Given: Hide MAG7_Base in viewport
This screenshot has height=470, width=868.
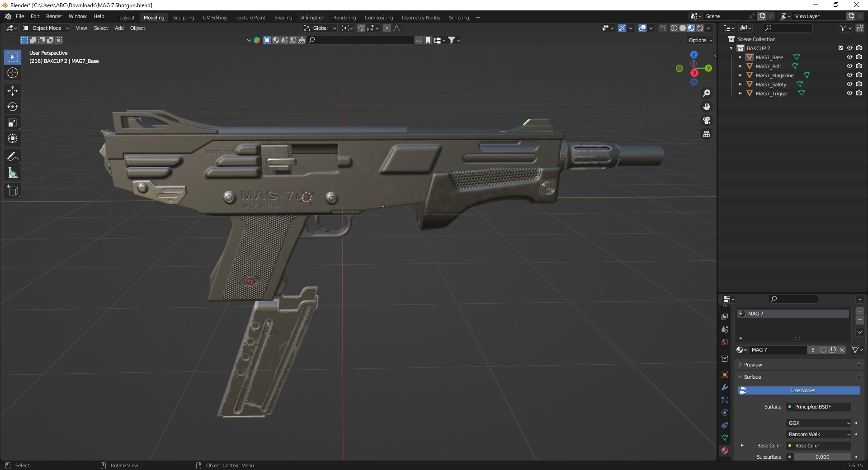Looking at the screenshot, I should [849, 57].
